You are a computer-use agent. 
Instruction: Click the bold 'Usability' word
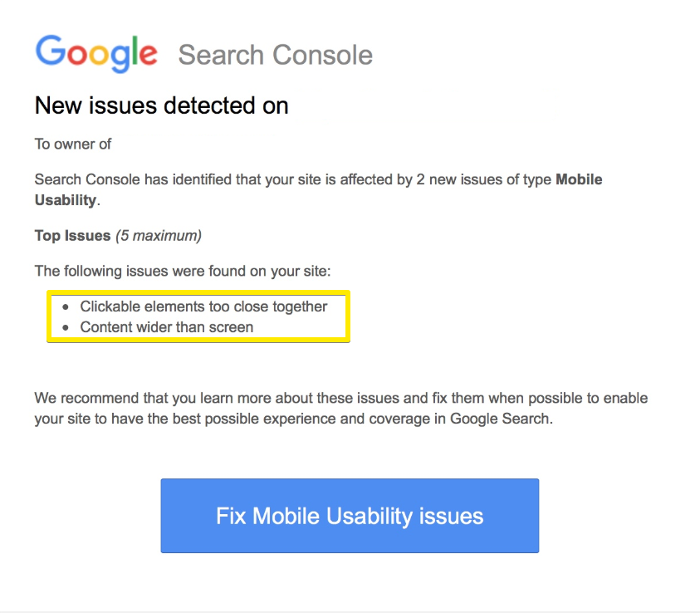(66, 200)
